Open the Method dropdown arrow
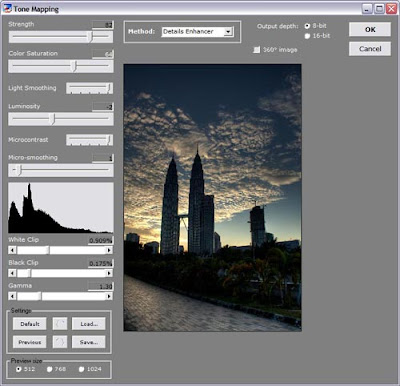 [228, 32]
